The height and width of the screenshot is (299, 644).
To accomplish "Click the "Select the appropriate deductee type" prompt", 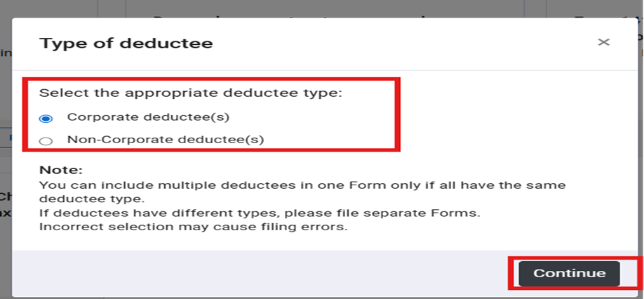I will 190,93.
